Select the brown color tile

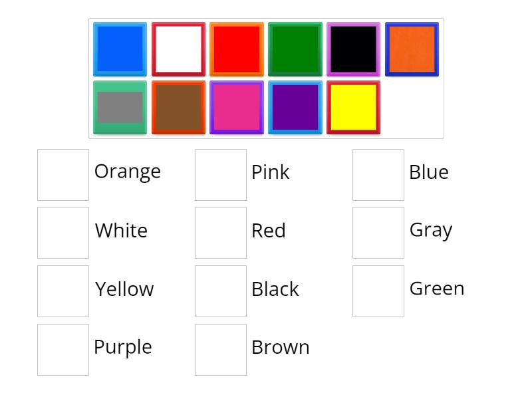(x=178, y=107)
